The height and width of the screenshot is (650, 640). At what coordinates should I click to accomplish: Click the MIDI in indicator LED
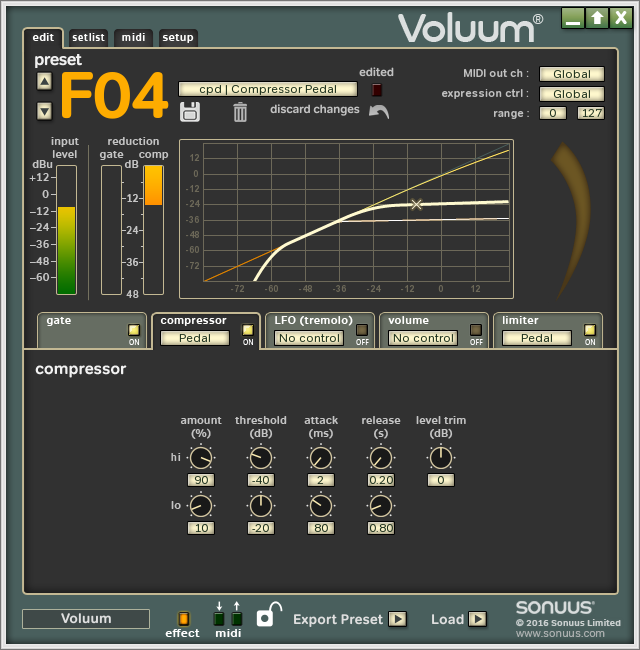pos(219,619)
